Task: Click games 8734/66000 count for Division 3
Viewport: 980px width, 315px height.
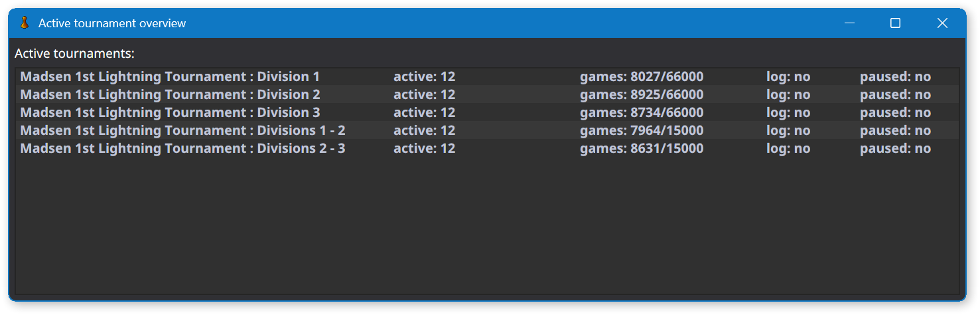Action: [x=642, y=112]
